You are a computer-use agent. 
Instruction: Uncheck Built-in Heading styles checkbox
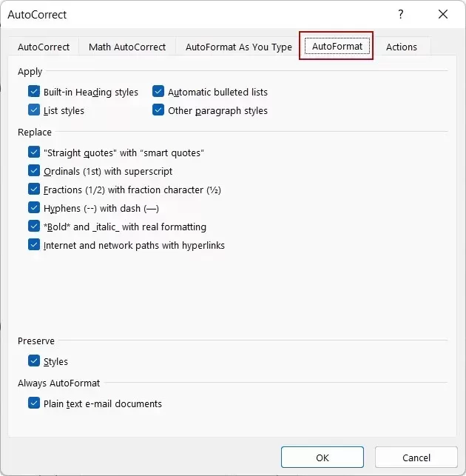(34, 92)
